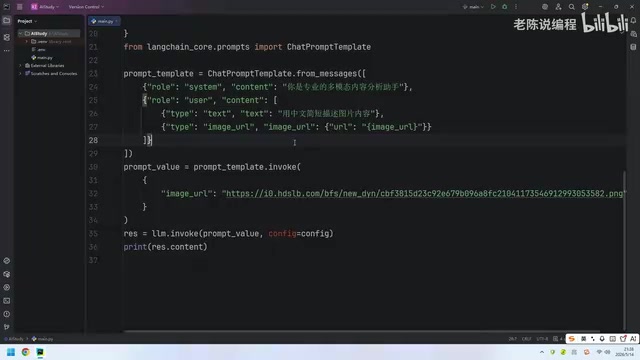Open the Code With Me icon
This screenshot has height=360, width=640.
[558, 7]
